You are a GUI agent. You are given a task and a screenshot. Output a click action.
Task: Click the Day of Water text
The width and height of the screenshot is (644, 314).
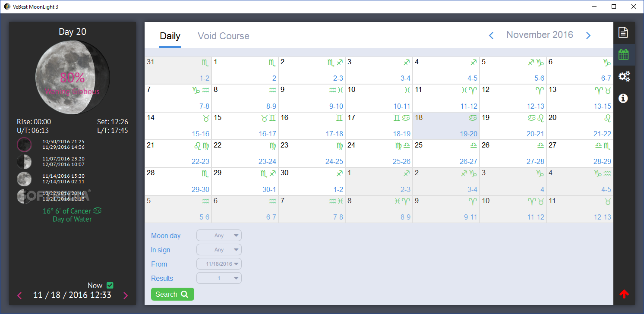73,219
